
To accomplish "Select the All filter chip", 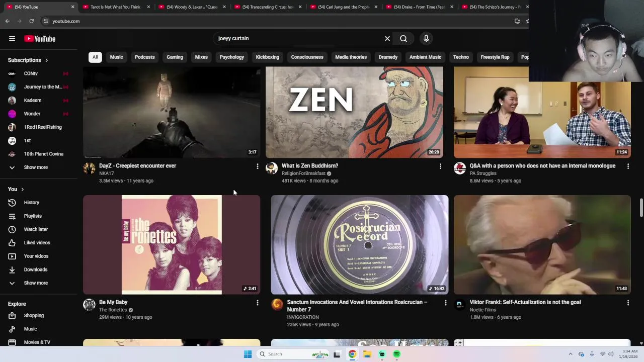I will tap(95, 57).
